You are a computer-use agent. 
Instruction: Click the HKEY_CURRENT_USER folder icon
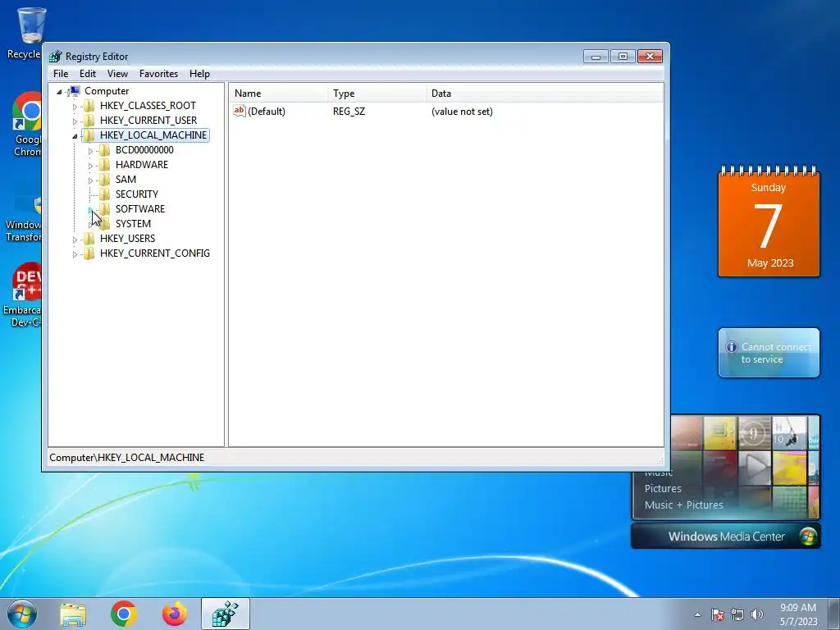[x=89, y=120]
